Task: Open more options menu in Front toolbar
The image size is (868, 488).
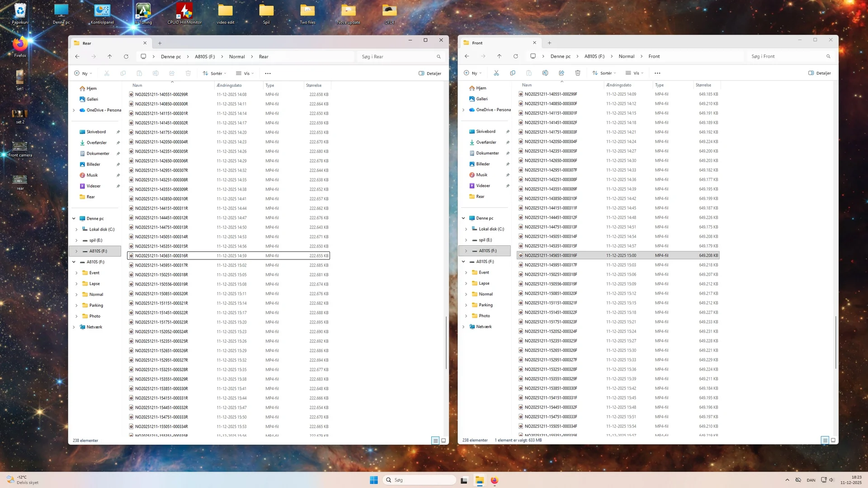Action: [657, 73]
